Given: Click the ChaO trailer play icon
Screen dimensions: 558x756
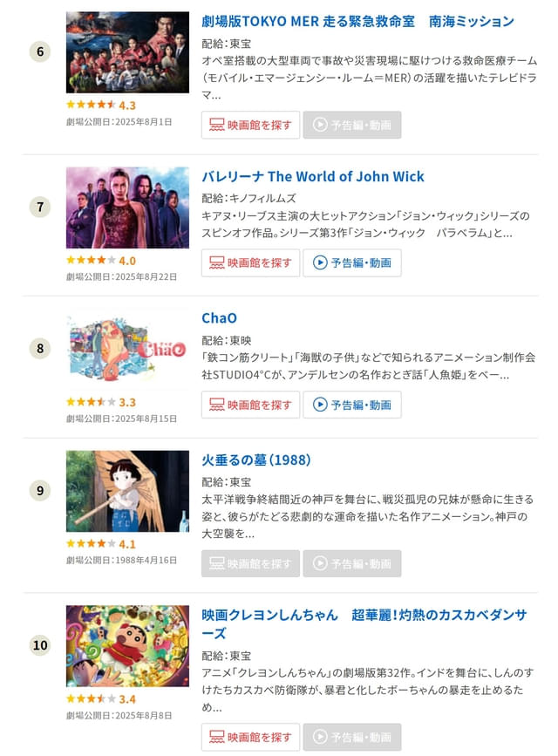Looking at the screenshot, I should point(320,405).
